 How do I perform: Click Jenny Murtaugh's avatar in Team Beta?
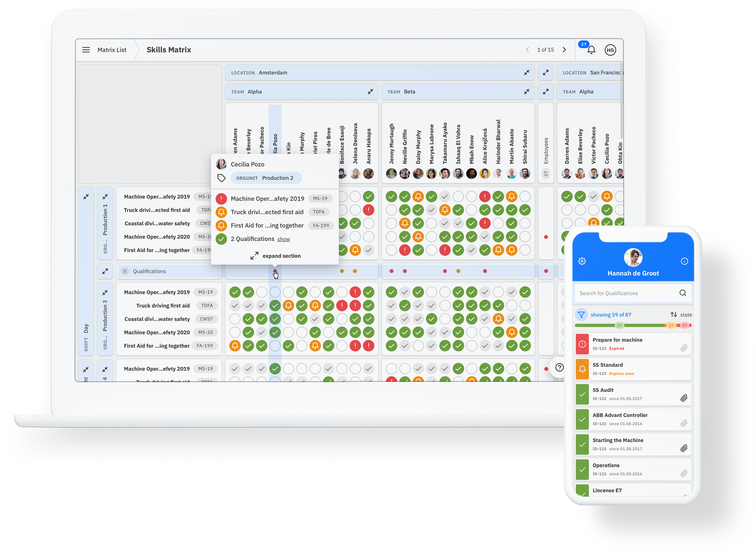click(x=391, y=173)
